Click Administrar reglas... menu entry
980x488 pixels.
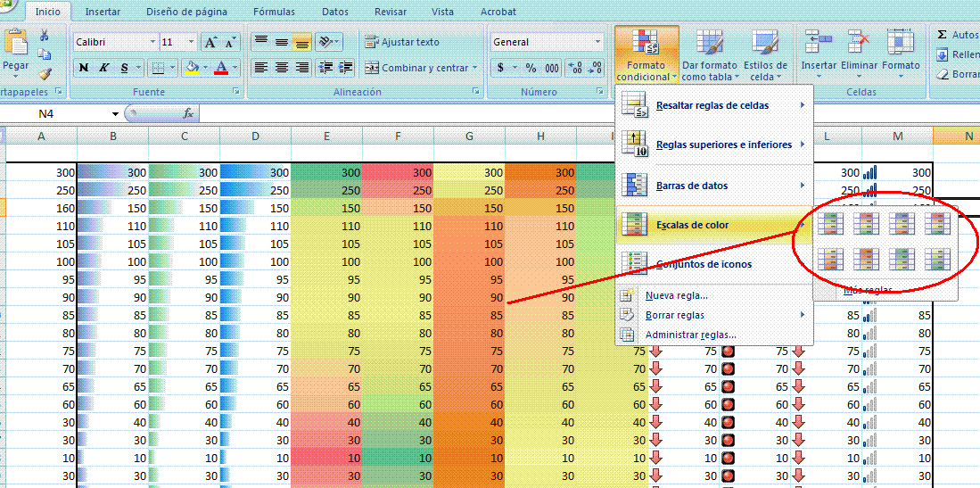pos(691,335)
